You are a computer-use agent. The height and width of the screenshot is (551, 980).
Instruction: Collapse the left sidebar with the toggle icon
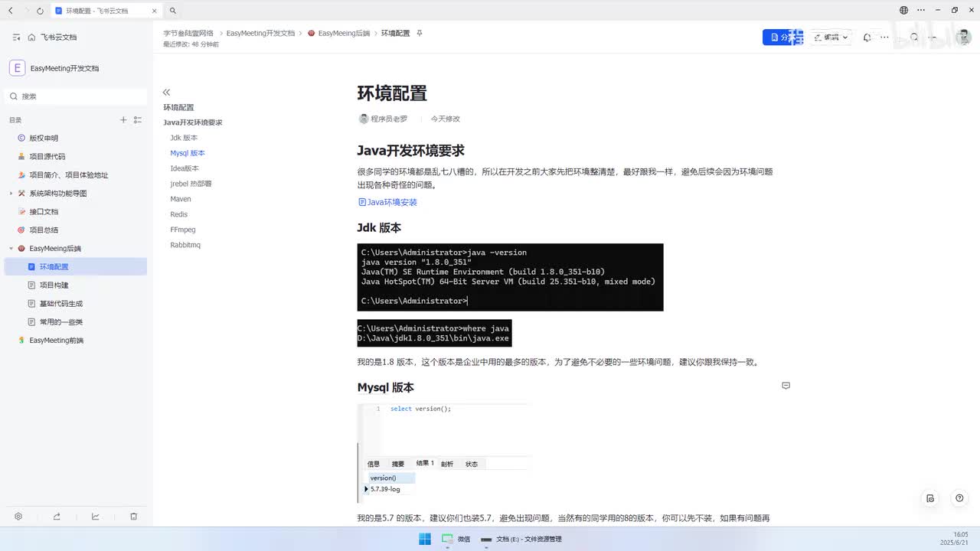click(x=16, y=37)
